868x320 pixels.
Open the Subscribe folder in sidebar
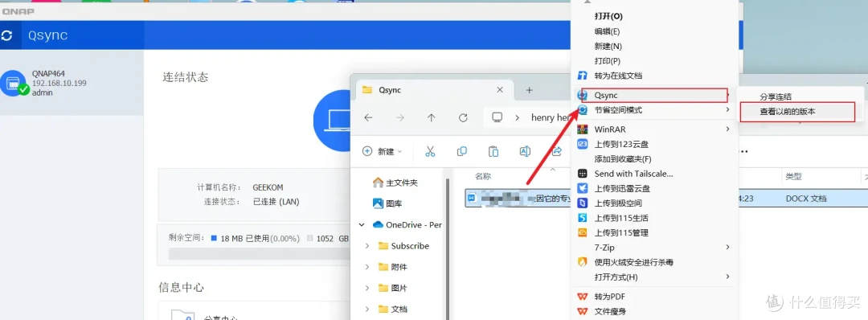pyautogui.click(x=404, y=246)
